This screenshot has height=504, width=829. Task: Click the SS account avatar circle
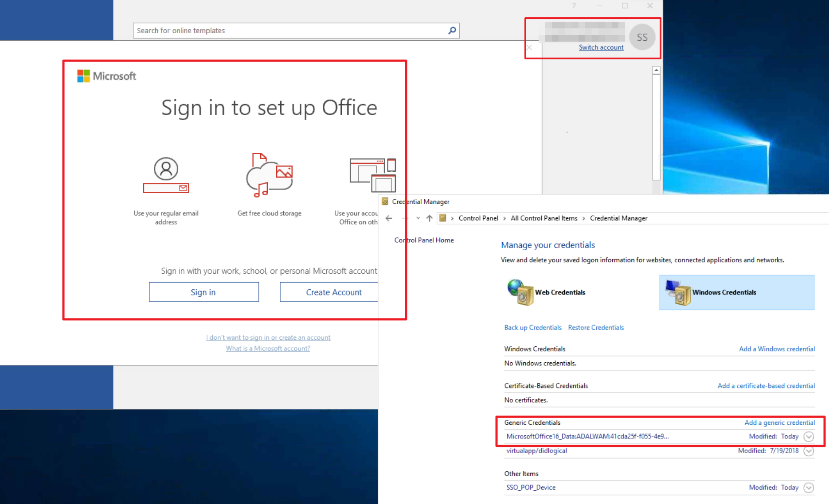(x=642, y=38)
